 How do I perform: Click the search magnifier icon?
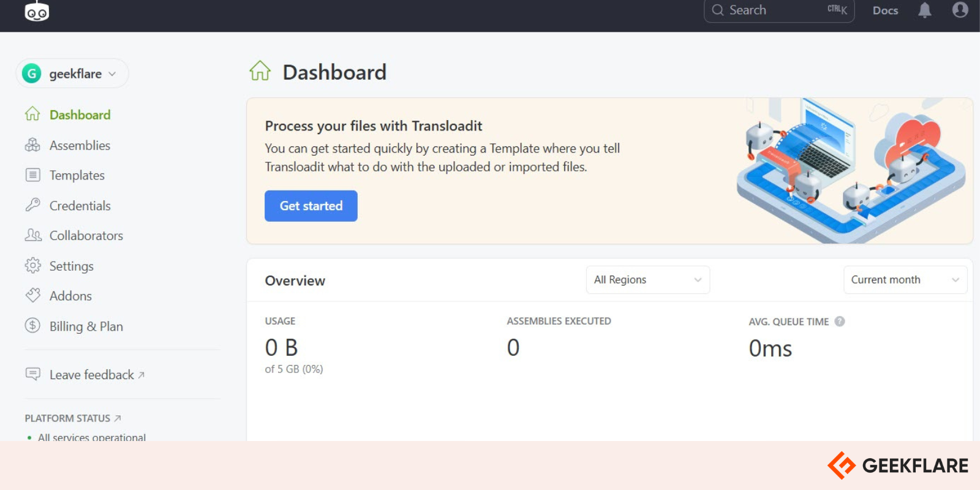[718, 10]
